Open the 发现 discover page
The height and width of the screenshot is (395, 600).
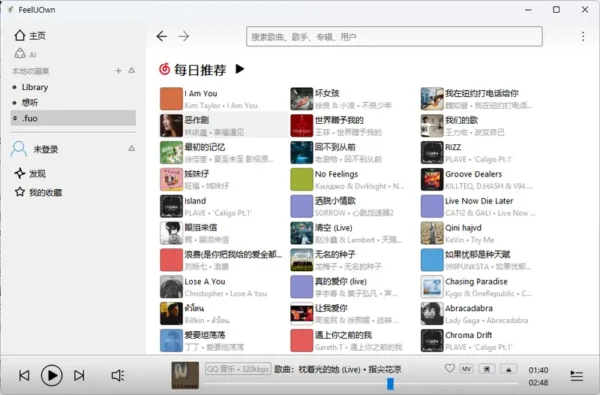30,173
